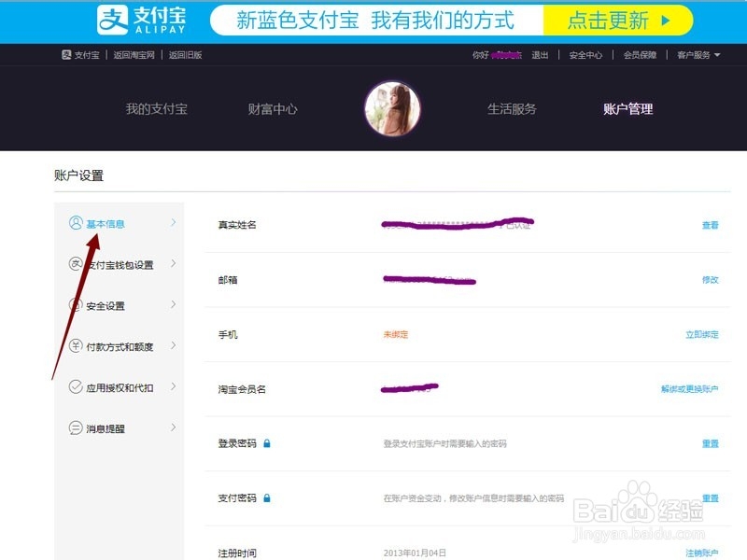
Task: Select 消息提醒 in the sidebar
Action: pos(106,429)
